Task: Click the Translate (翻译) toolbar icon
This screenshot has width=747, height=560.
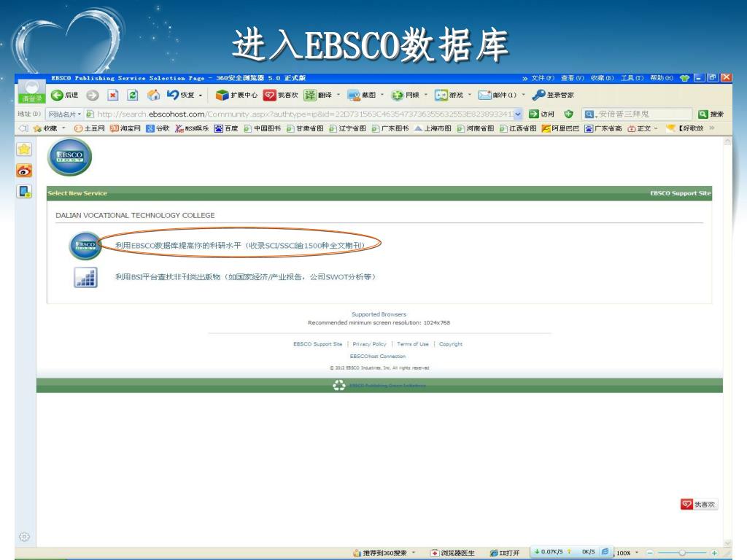Action: pyautogui.click(x=310, y=96)
